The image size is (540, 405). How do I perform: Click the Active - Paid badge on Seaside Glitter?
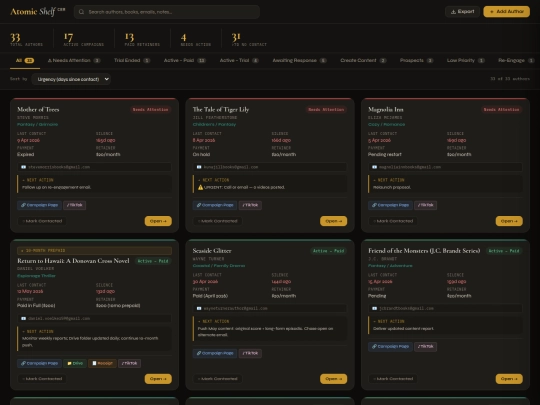click(329, 251)
